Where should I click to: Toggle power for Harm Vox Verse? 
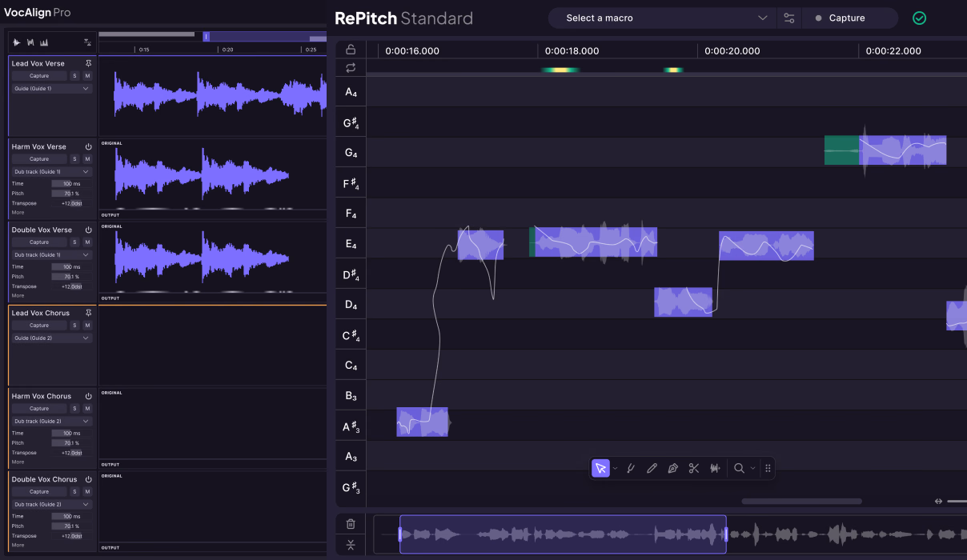(88, 146)
